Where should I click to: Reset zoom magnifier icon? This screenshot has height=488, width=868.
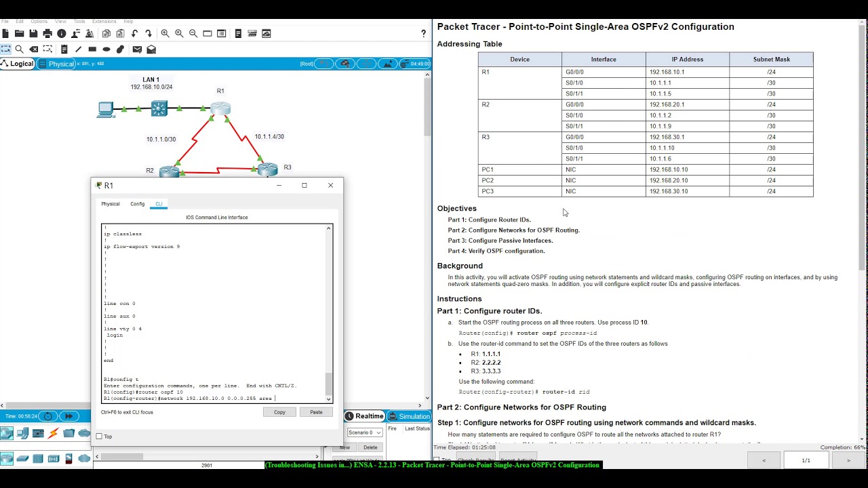(179, 33)
